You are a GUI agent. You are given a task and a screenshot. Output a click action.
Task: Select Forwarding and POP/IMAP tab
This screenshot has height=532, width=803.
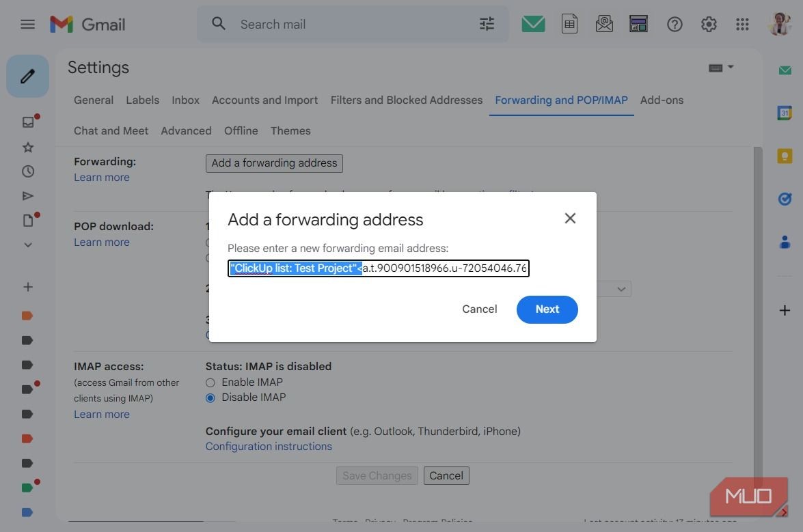click(561, 100)
